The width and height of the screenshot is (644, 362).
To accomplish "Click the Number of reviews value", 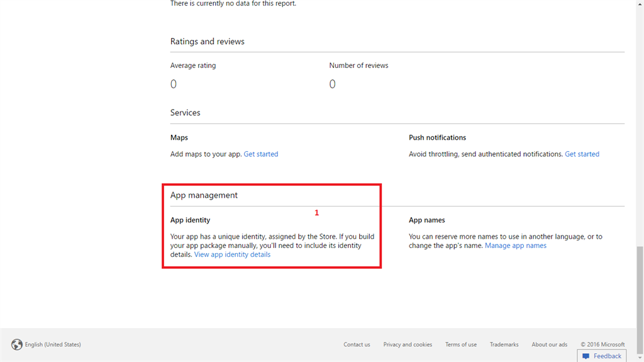I will pos(333,84).
